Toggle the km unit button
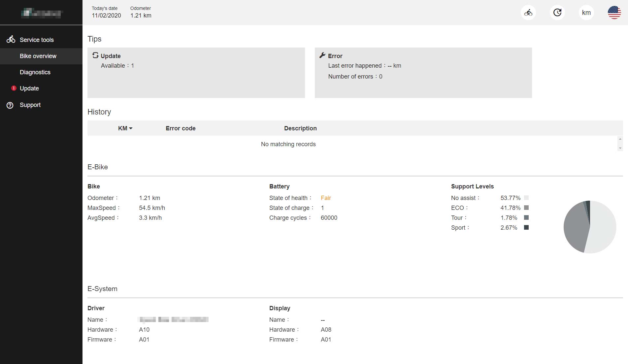Image resolution: width=628 pixels, height=364 pixels. tap(586, 13)
